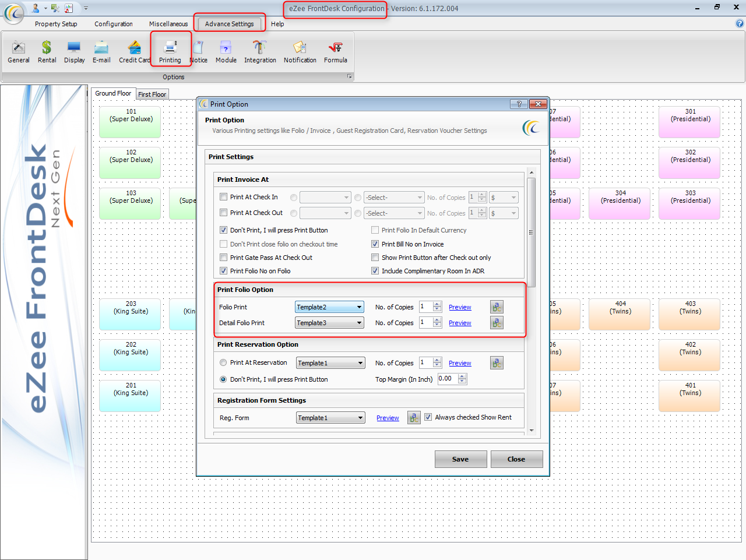The width and height of the screenshot is (746, 560).
Task: Click Abc spell icon in quick access toolbar
Action: [x=69, y=8]
